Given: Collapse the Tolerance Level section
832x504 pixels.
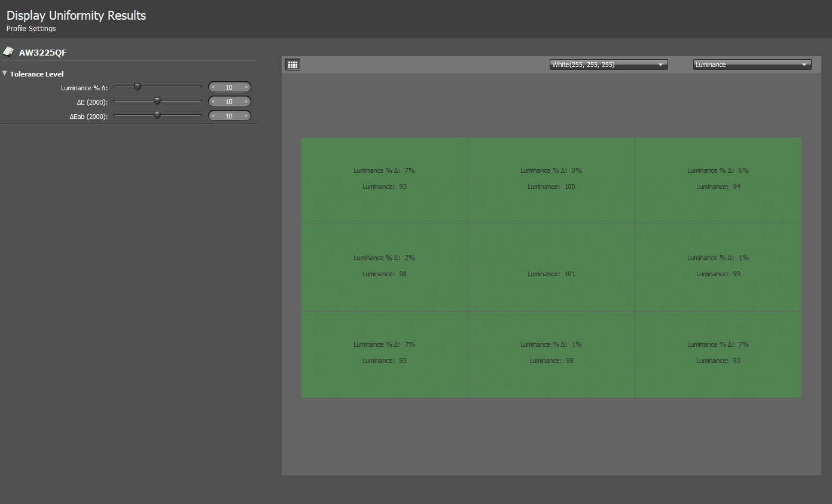Looking at the screenshot, I should coord(5,74).
